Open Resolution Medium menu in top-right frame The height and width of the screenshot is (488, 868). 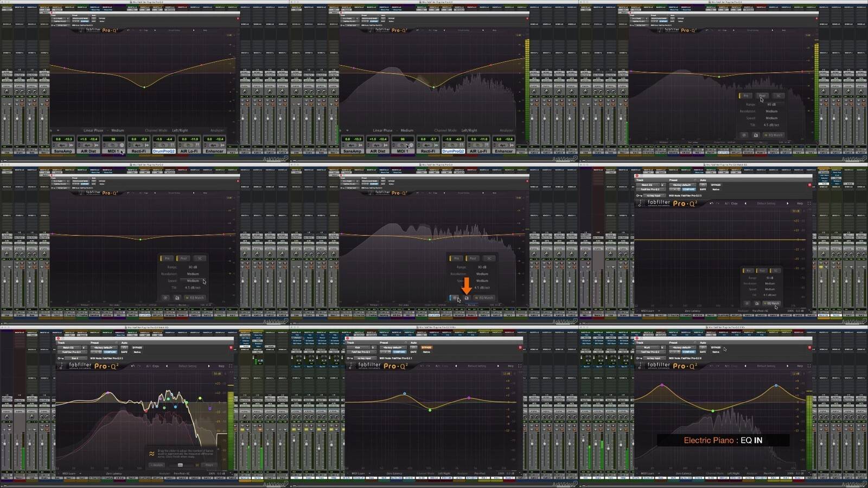pyautogui.click(x=771, y=111)
